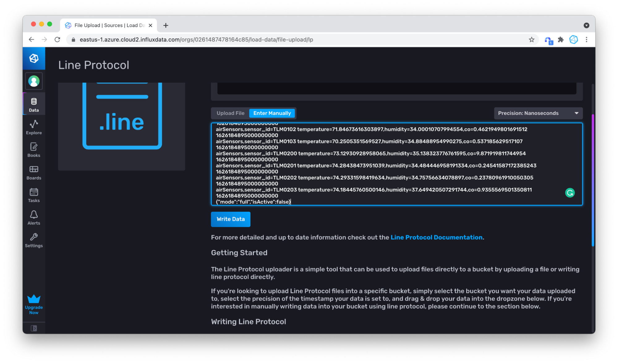Open the Precision: Nanoseconds dropdown

538,113
